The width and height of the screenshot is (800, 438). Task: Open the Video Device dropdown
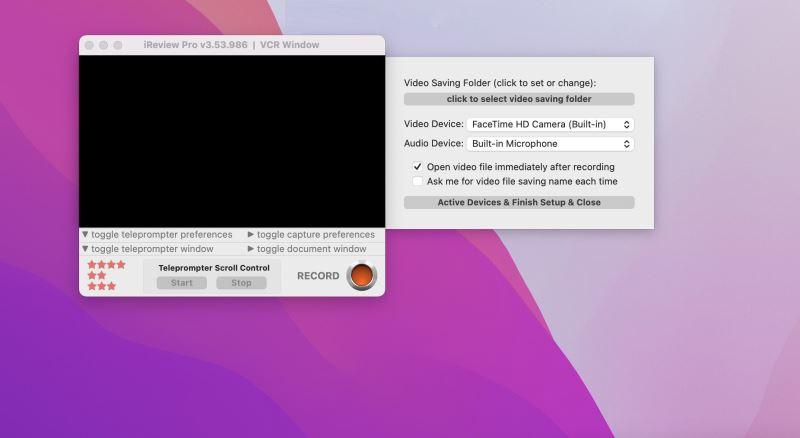[550, 124]
